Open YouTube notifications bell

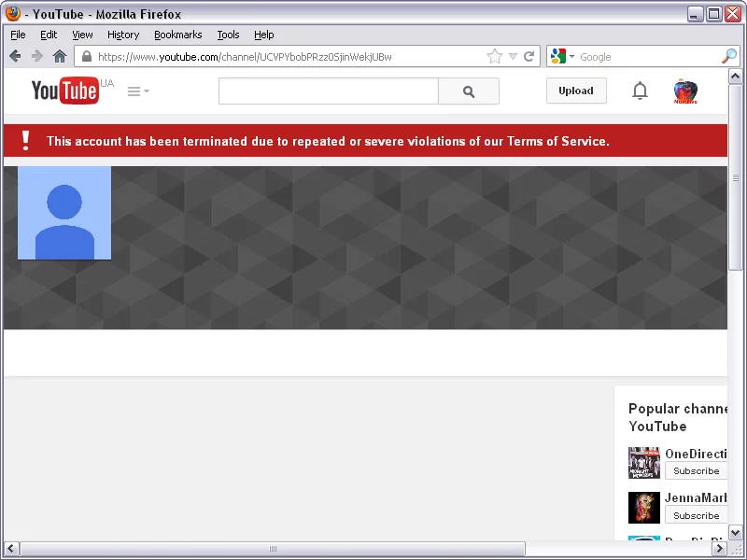(x=640, y=91)
